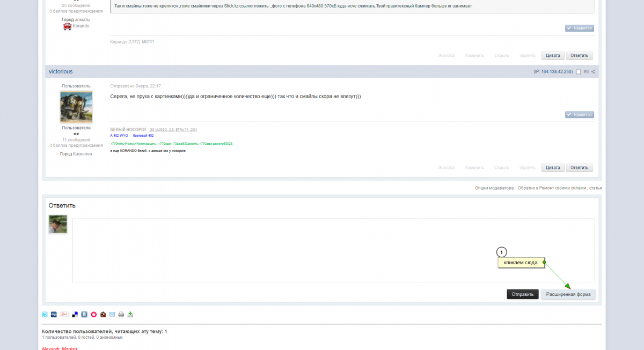Tick the checkbox for post #6
Viewport: 644px width, 350px height.
579,72
